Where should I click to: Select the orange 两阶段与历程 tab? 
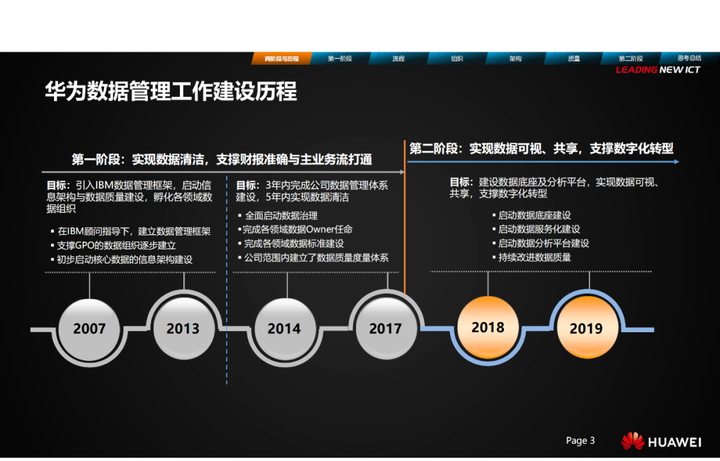point(281,58)
